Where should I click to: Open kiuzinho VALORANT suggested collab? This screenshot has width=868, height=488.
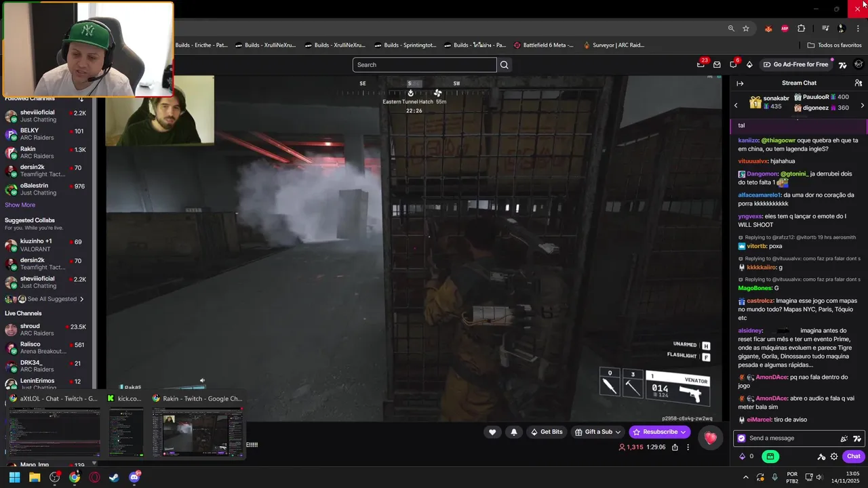(x=46, y=245)
